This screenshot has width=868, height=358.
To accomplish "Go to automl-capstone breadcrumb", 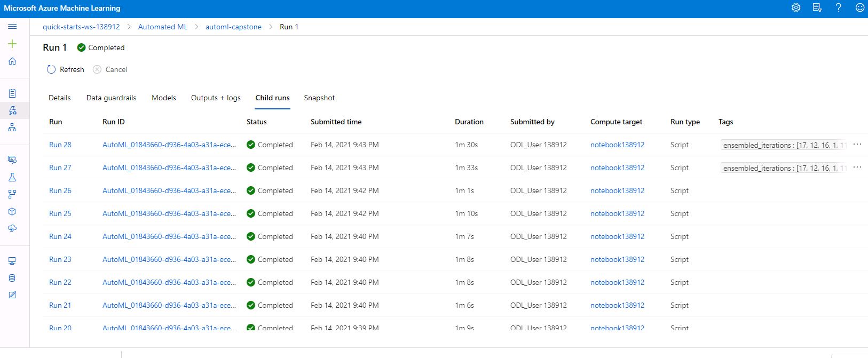I will tap(233, 27).
